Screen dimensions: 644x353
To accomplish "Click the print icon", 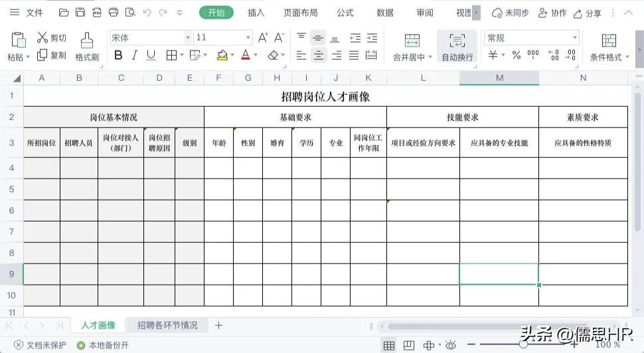I will [114, 13].
